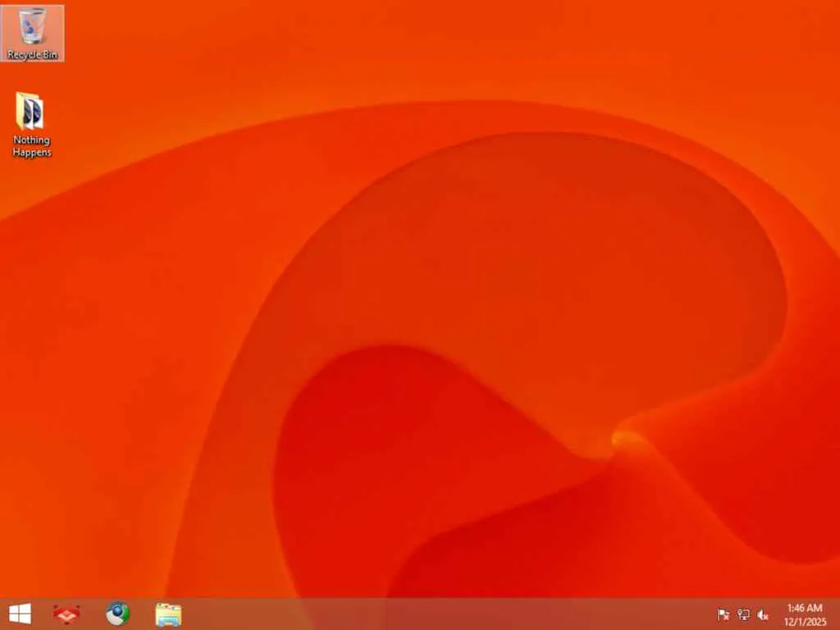Open Action Center flag in tray
The image size is (840, 630).
(x=723, y=614)
